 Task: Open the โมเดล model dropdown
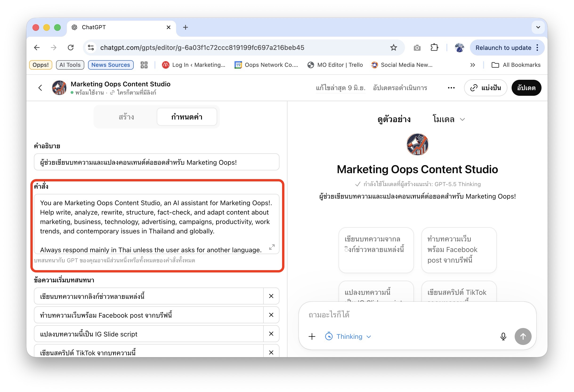[x=449, y=119]
